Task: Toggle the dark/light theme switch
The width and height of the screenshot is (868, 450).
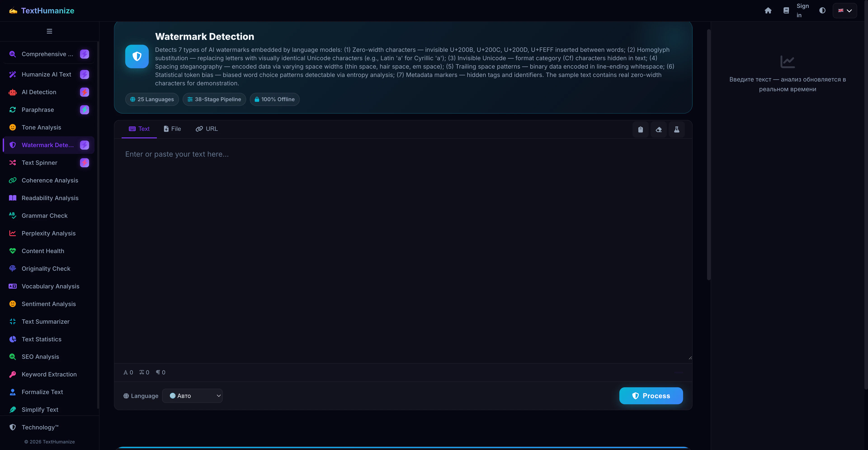Action: click(x=822, y=10)
